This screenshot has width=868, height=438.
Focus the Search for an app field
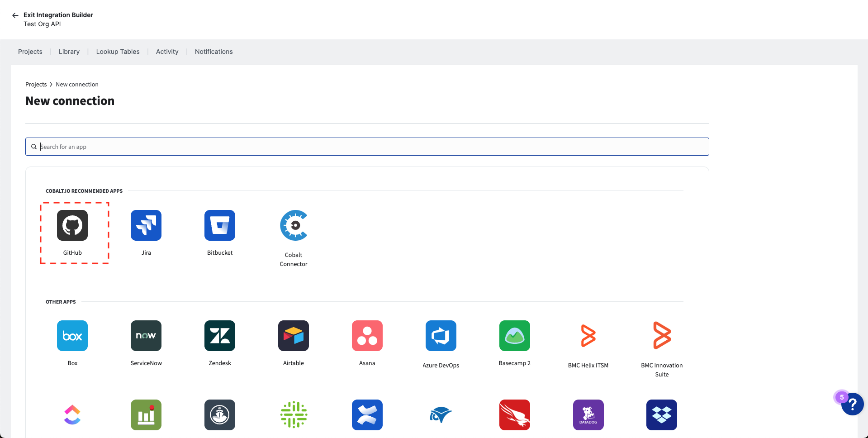tap(367, 147)
